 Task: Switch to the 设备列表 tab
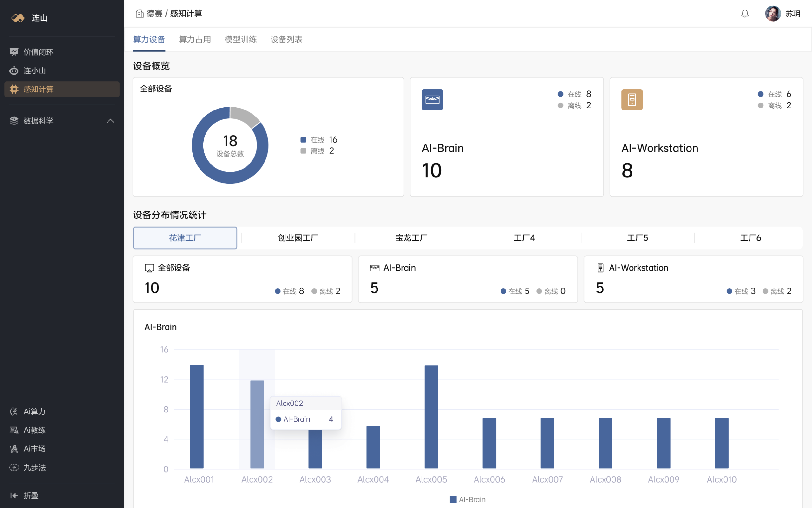tap(286, 39)
